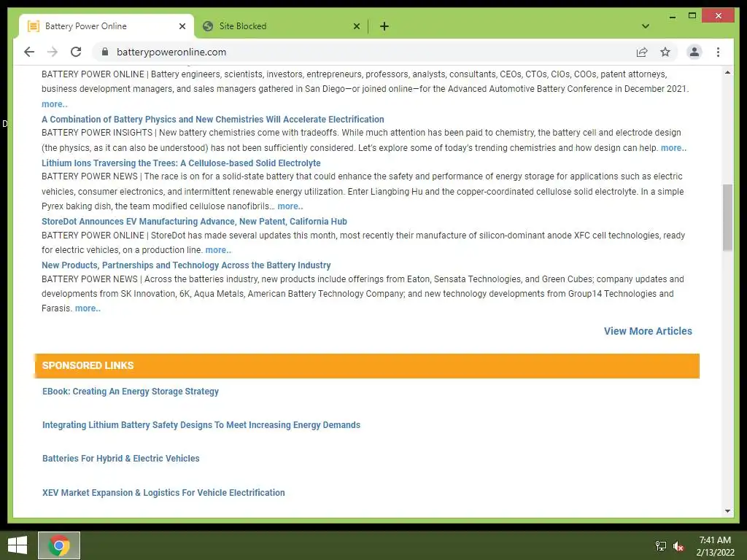Click the muted volume tray icon
This screenshot has height=560, width=747.
[x=678, y=546]
